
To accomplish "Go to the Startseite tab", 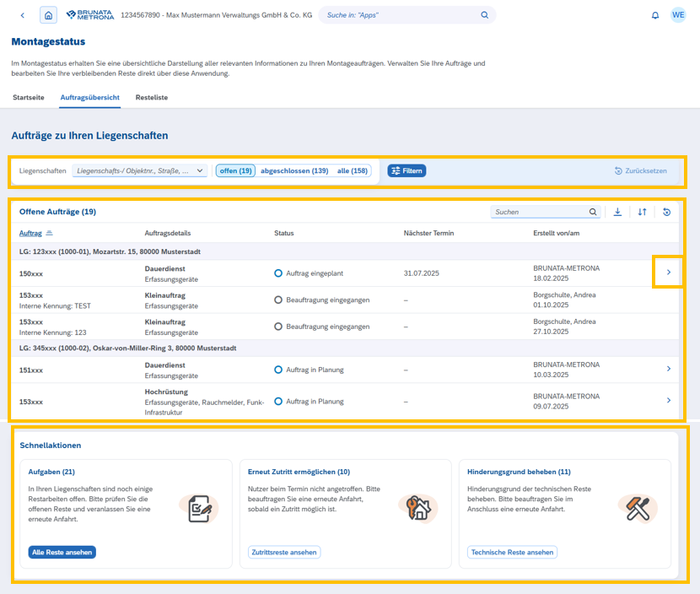I will [x=29, y=98].
